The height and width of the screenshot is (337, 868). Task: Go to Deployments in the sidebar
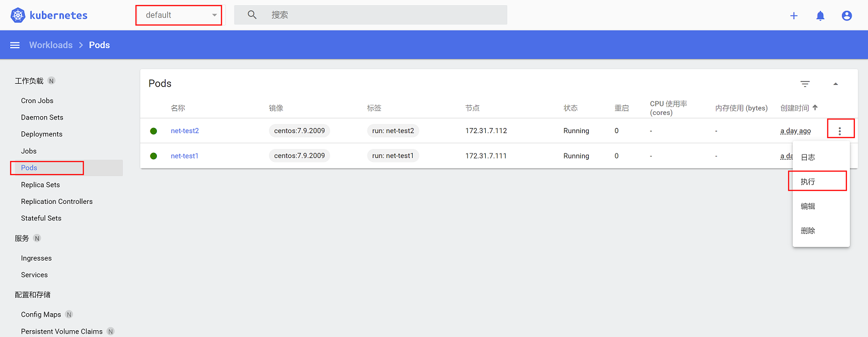coord(42,134)
